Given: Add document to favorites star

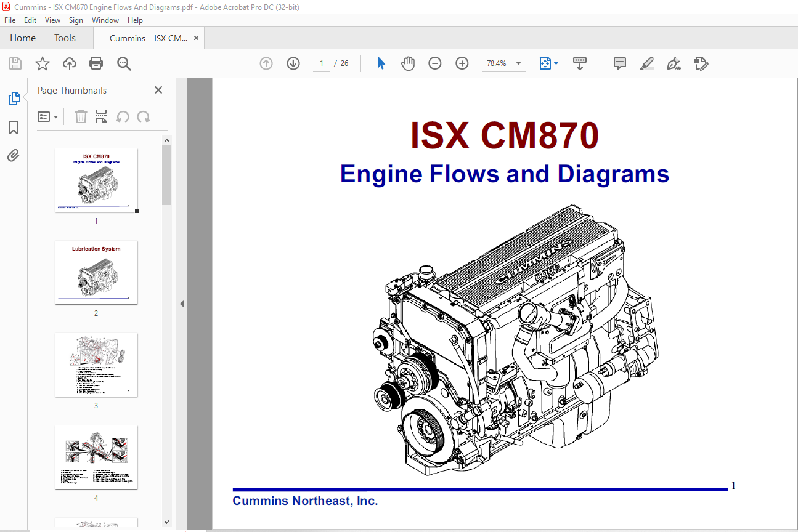Looking at the screenshot, I should (x=43, y=63).
